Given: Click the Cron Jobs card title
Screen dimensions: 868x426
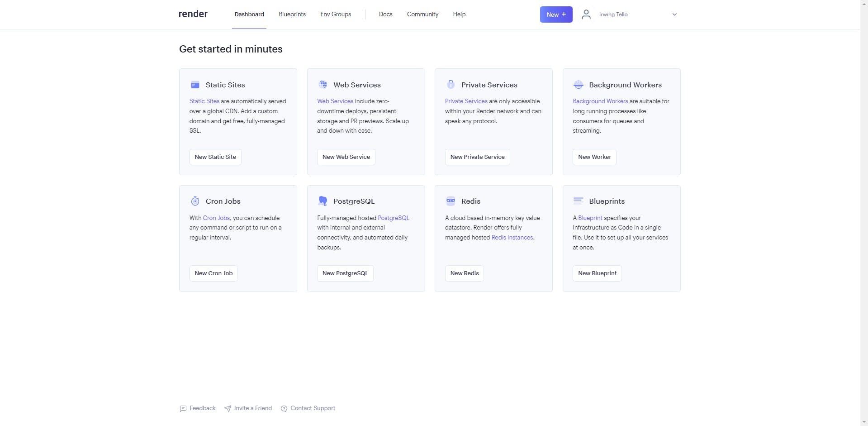Looking at the screenshot, I should pos(223,201).
